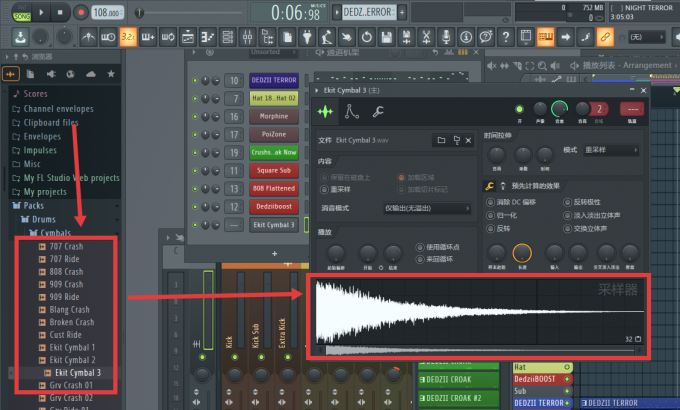
Task: Expand the Impulses folder
Action: [x=40, y=150]
